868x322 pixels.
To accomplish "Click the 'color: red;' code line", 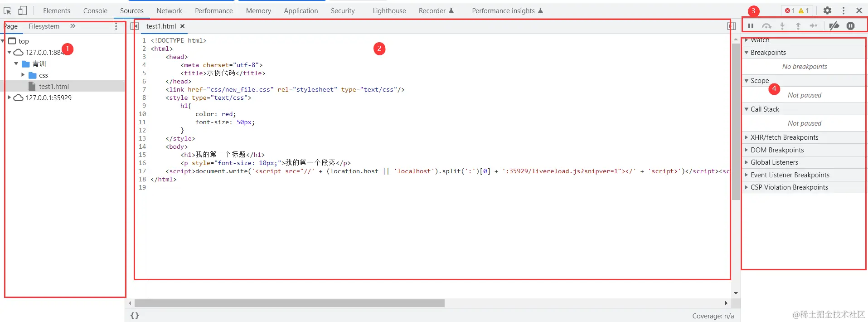I will tap(216, 114).
